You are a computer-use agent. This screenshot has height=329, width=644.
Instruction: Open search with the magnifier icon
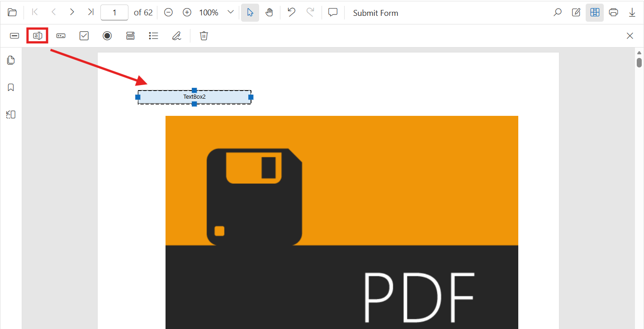[x=558, y=13]
